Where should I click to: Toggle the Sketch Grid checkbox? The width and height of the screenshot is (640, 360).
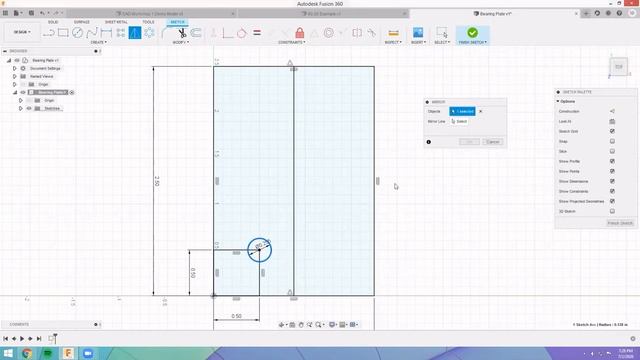point(612,131)
